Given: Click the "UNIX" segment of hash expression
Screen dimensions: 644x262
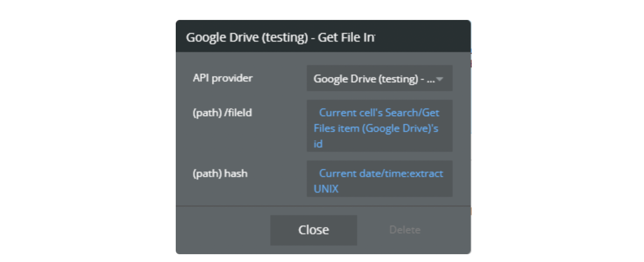Looking at the screenshot, I should click(x=326, y=189).
